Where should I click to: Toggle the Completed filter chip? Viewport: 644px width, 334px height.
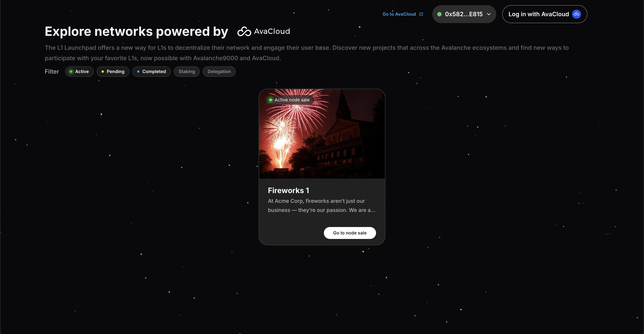pyautogui.click(x=151, y=72)
